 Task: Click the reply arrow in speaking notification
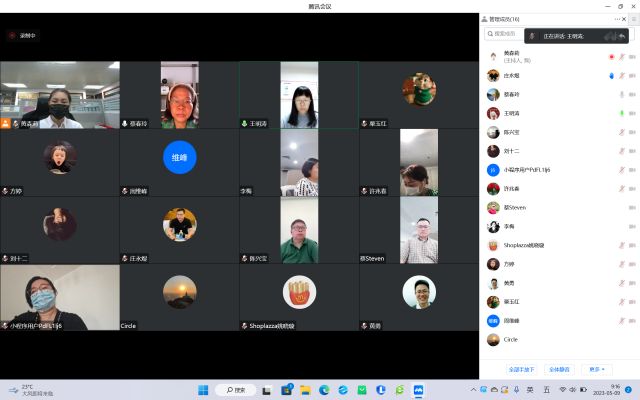click(x=622, y=36)
